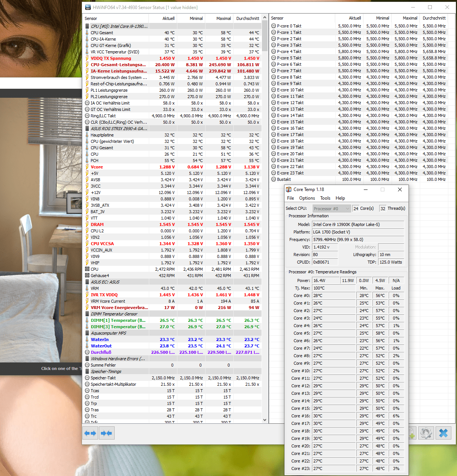457x476 pixels.
Task: Click lightning icon beside DRAM
Action: [87, 224]
